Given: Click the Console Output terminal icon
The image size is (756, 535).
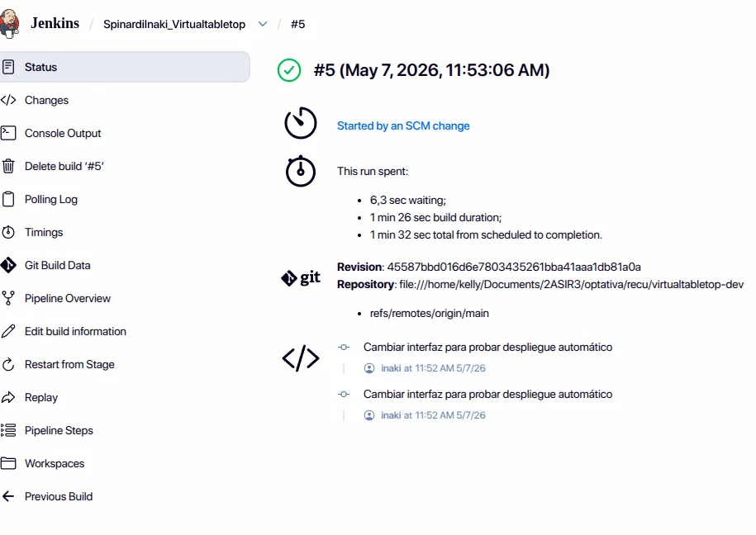Looking at the screenshot, I should (8, 133).
